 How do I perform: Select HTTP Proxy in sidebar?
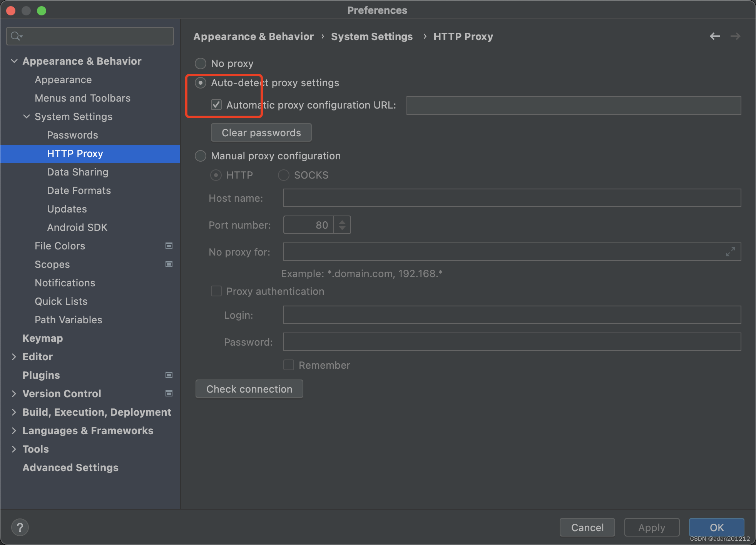[x=90, y=154]
